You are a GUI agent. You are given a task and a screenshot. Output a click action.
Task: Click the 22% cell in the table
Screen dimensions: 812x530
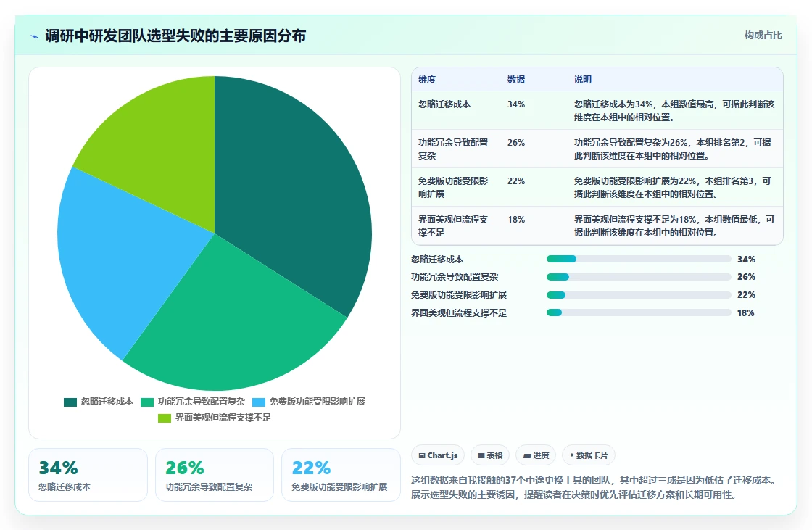[x=515, y=181]
